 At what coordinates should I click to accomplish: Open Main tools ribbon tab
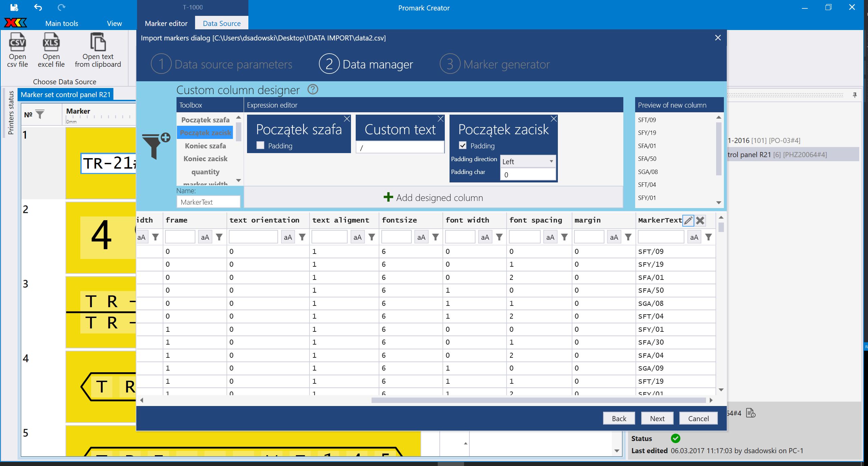62,23
